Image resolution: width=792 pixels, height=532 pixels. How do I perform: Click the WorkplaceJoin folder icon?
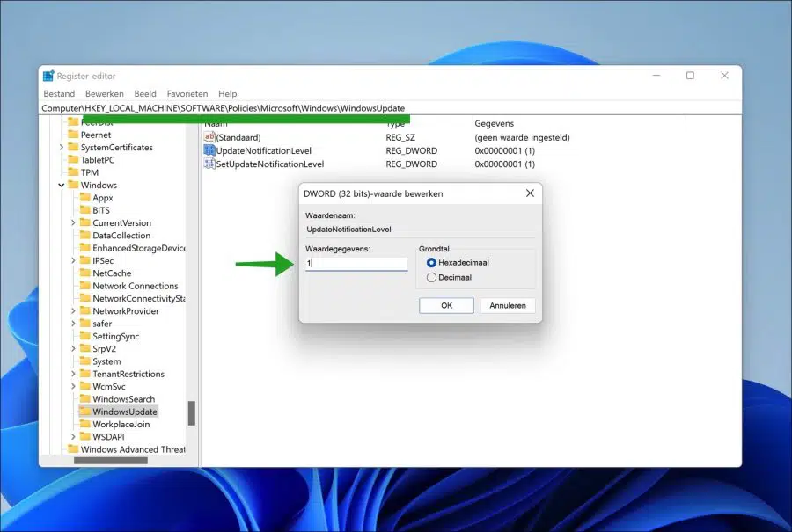pyautogui.click(x=84, y=424)
